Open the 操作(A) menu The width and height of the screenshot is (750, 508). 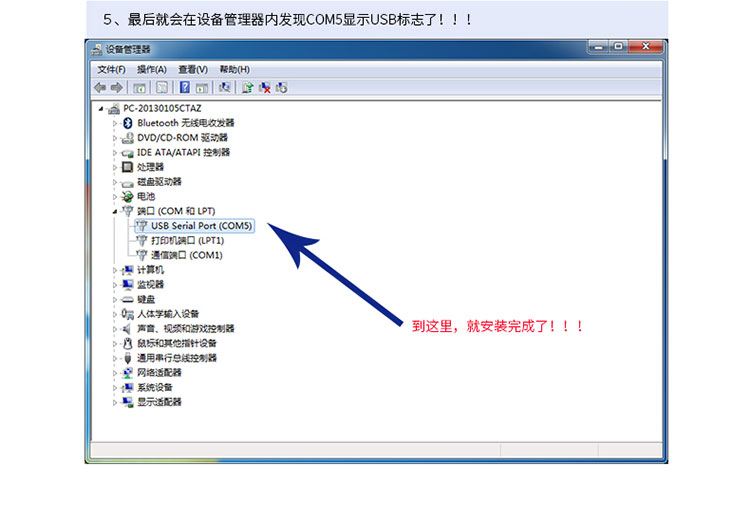tap(152, 69)
